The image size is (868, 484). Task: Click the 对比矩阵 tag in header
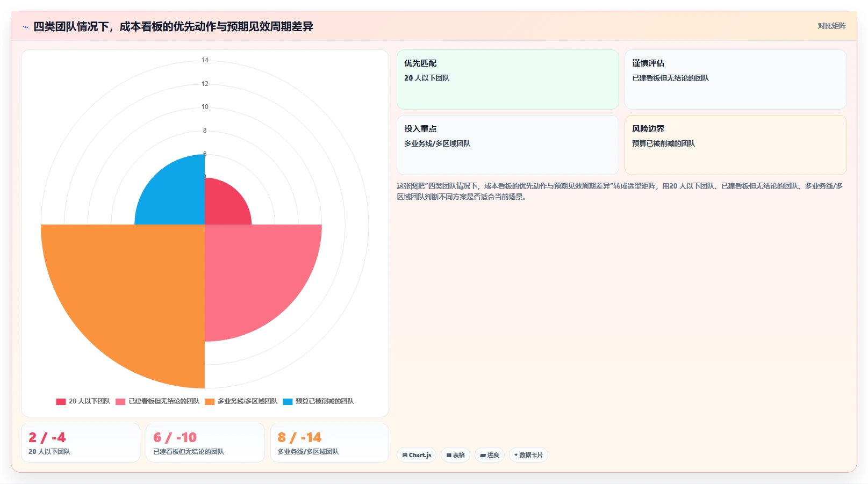[x=831, y=26]
